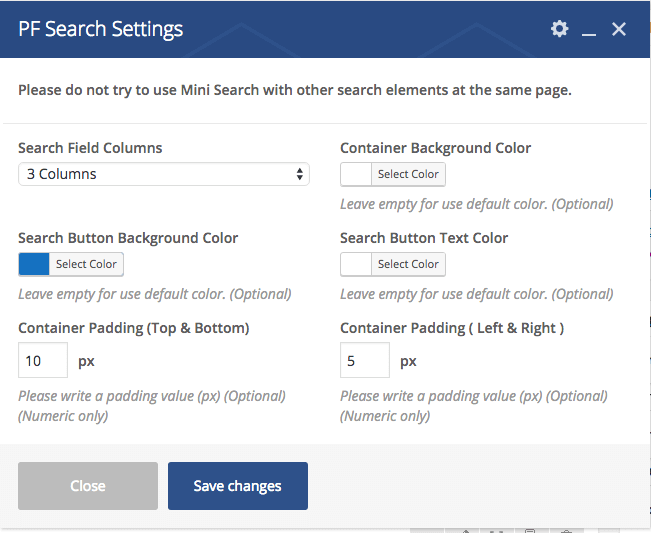651x533 pixels.
Task: Click the blue Search Button Background swatch
Action: [x=34, y=264]
